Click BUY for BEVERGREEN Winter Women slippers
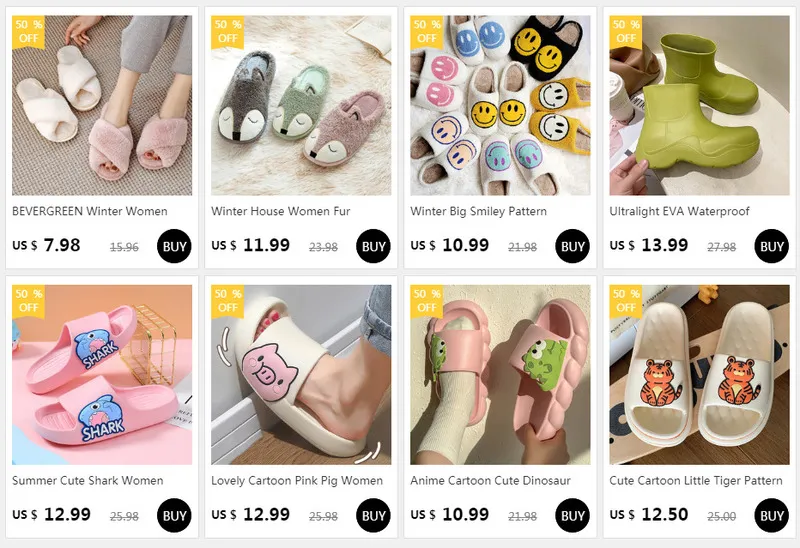This screenshot has width=800, height=548. pyautogui.click(x=174, y=246)
